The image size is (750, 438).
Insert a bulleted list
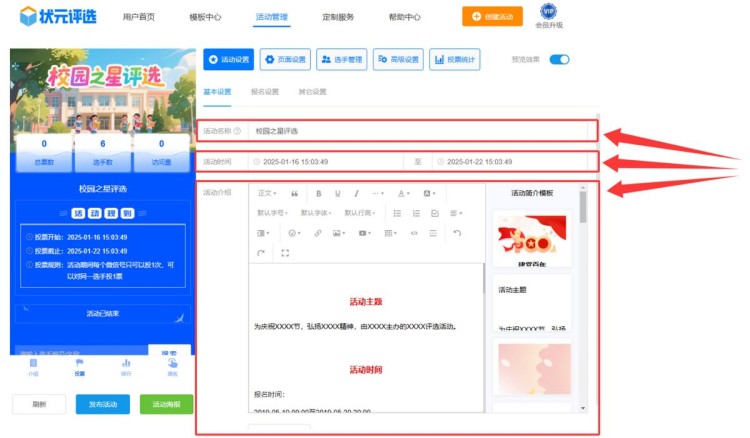tap(398, 213)
